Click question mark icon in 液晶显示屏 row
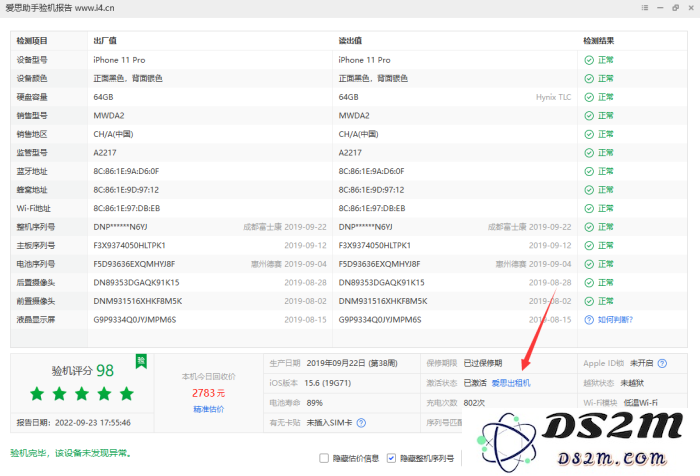This screenshot has width=700, height=476. tap(589, 320)
